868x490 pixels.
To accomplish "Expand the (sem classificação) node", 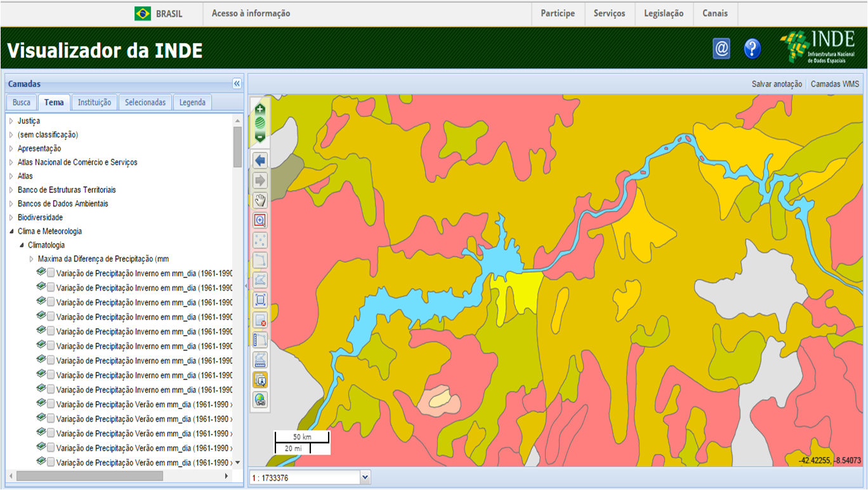I will click(11, 135).
